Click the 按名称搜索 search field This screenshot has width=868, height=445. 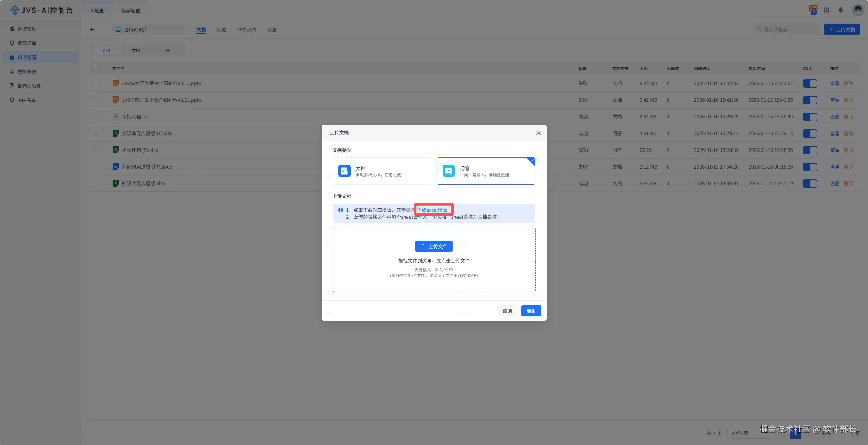pyautogui.click(x=786, y=30)
